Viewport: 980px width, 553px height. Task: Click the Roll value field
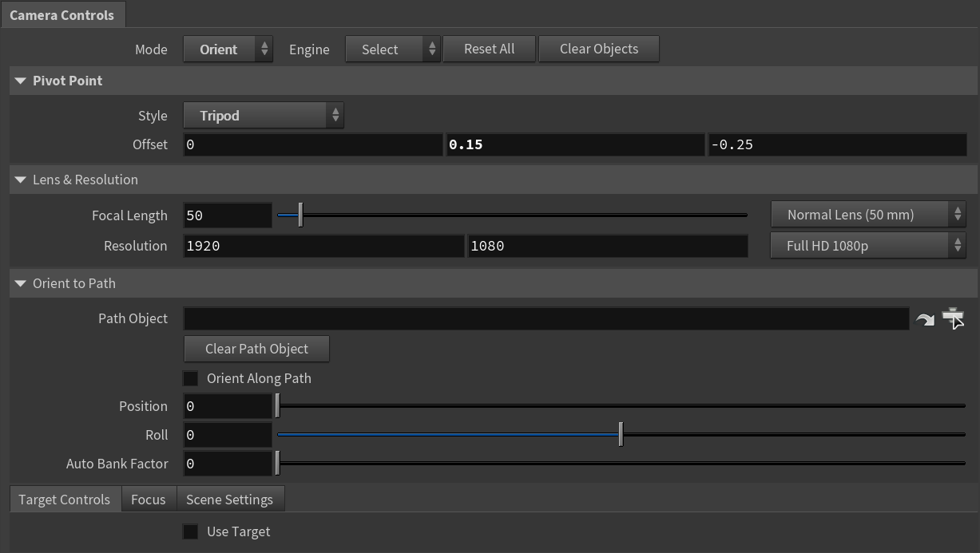point(228,435)
